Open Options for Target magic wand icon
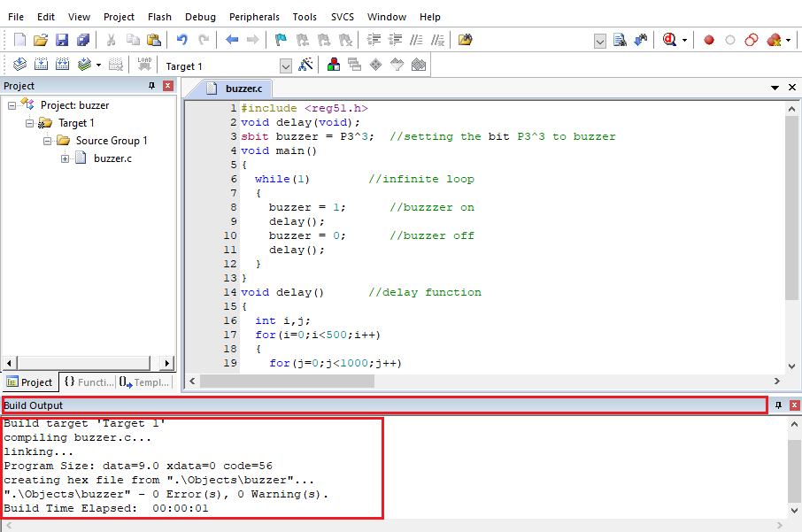This screenshot has height=532, width=802. (x=306, y=65)
